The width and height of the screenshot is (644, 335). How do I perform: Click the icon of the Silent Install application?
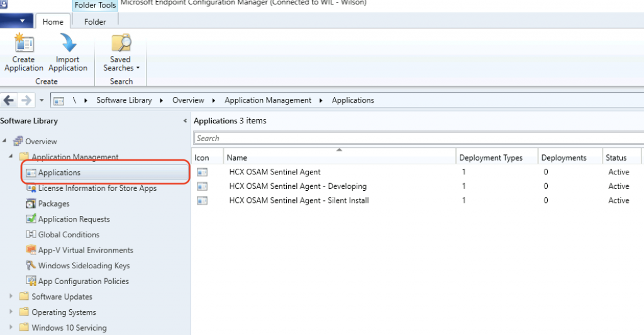(202, 201)
